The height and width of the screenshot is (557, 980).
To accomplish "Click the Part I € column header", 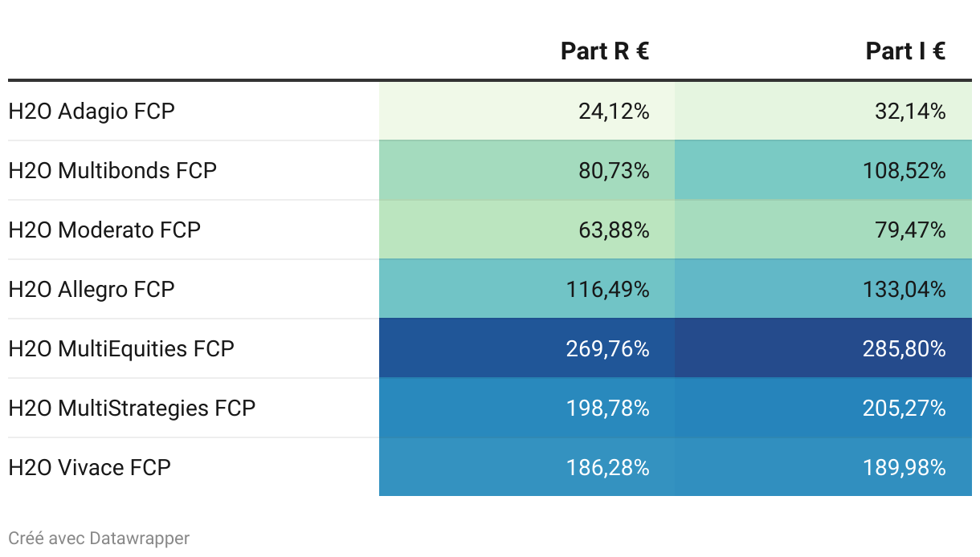I will pos(905,51).
